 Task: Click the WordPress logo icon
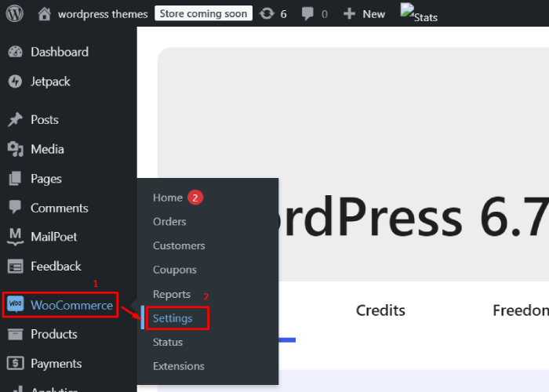point(16,14)
